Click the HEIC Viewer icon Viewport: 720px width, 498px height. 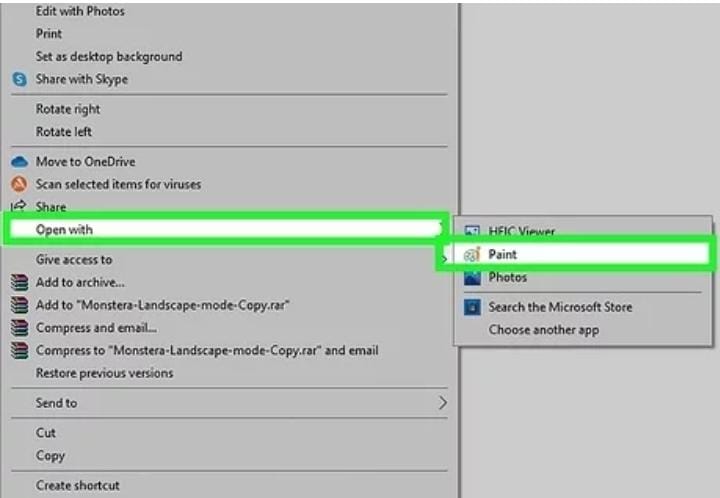(473, 232)
